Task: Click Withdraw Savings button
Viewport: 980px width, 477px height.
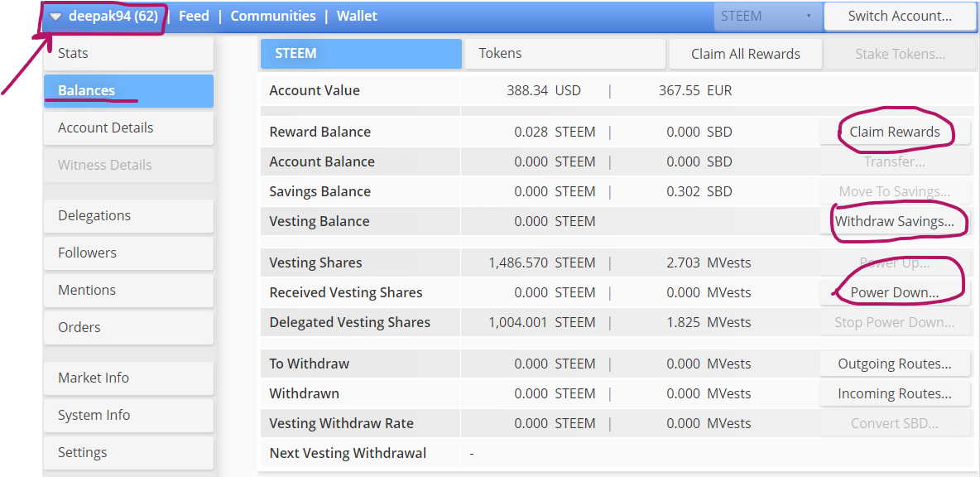Action: click(x=894, y=222)
